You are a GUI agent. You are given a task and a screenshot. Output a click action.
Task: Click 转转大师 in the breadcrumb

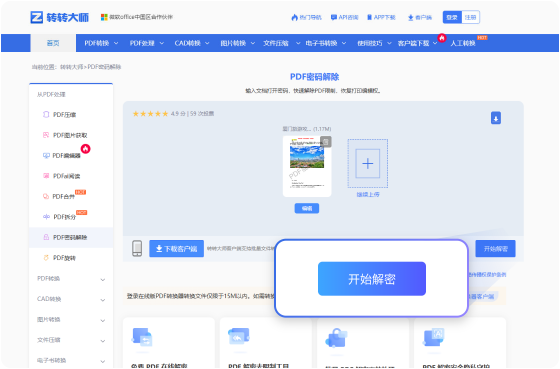[71, 67]
